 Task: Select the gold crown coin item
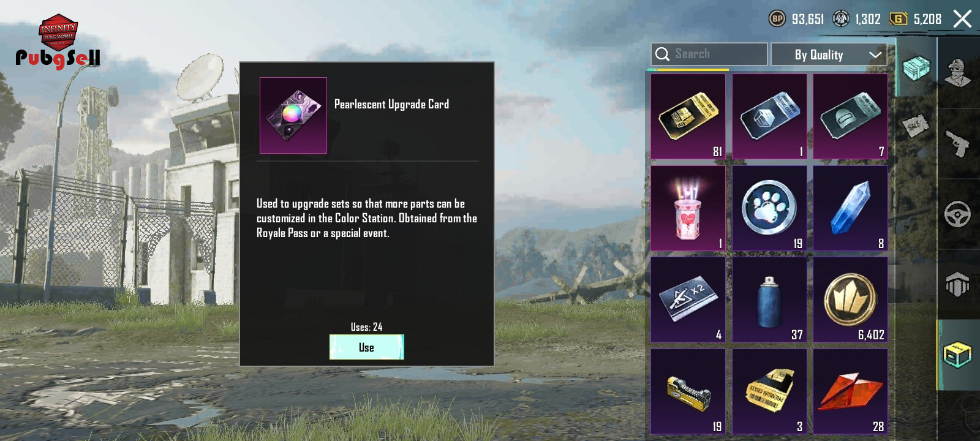pyautogui.click(x=850, y=300)
